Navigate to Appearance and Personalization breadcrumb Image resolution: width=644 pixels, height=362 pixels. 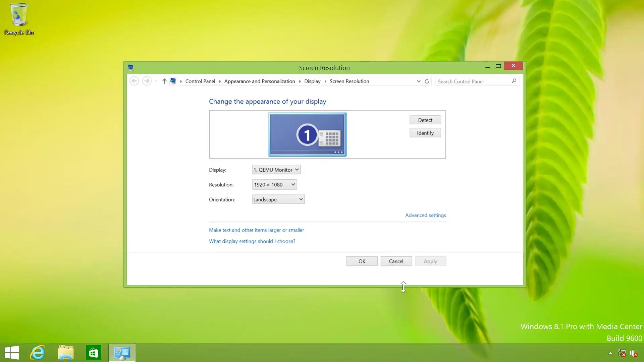pyautogui.click(x=259, y=81)
